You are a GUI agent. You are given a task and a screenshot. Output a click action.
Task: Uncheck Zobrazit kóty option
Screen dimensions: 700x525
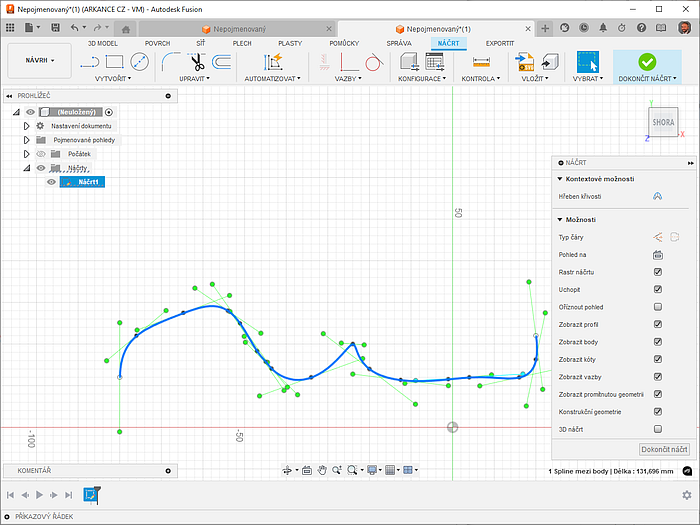(x=657, y=359)
